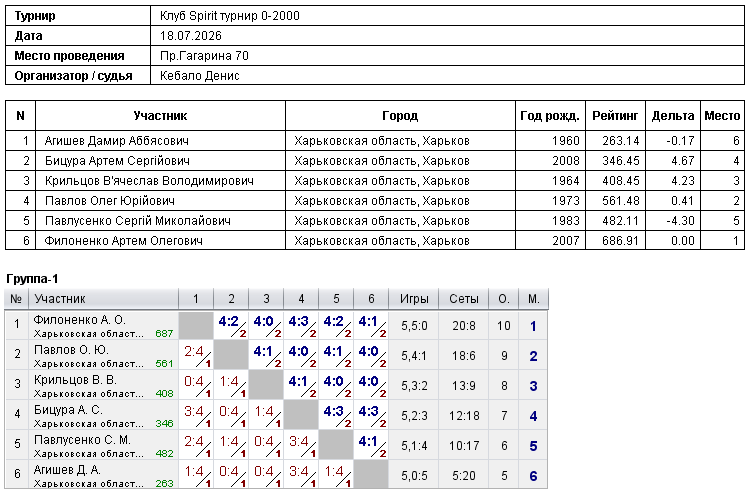
Task: Click the Рейтинг column header
Action: pos(615,116)
